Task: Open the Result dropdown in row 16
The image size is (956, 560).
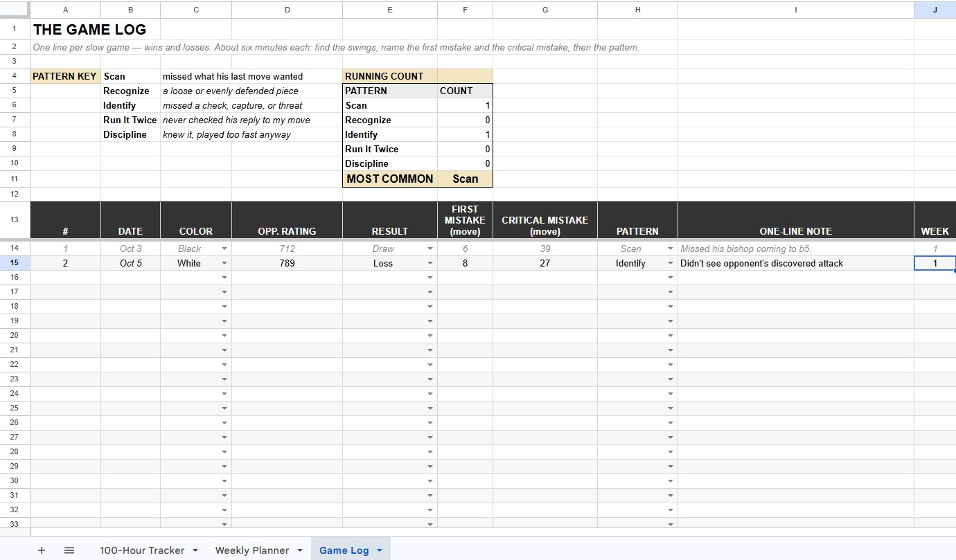Action: [430, 278]
